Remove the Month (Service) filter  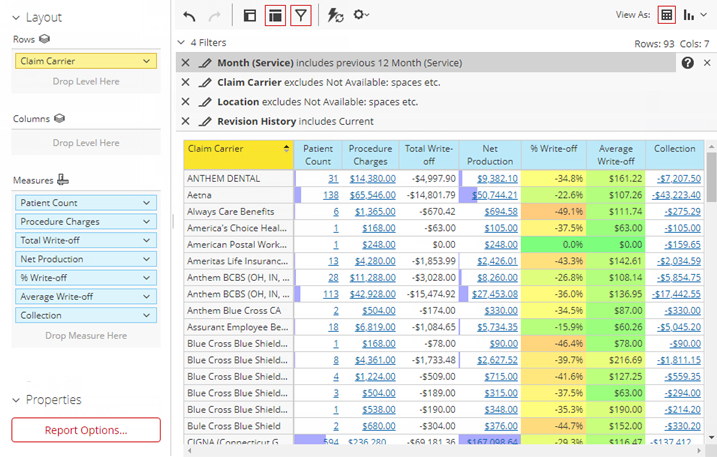pyautogui.click(x=186, y=63)
